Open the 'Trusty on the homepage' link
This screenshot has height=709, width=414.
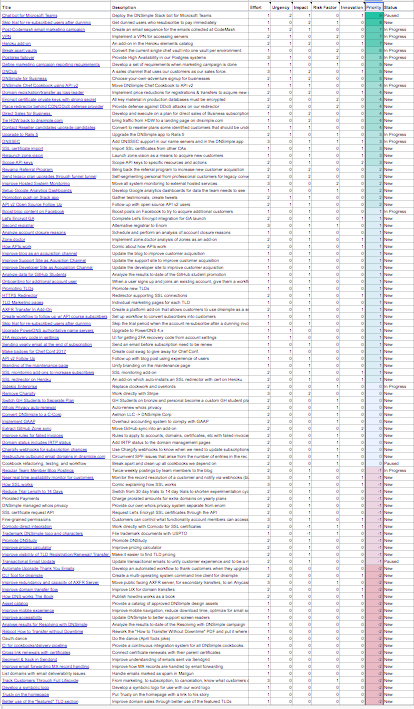(25, 694)
